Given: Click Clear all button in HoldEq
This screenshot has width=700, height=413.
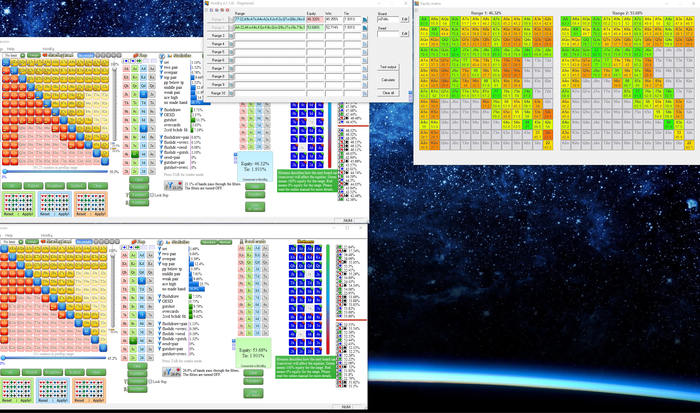Looking at the screenshot, I should point(388,93).
